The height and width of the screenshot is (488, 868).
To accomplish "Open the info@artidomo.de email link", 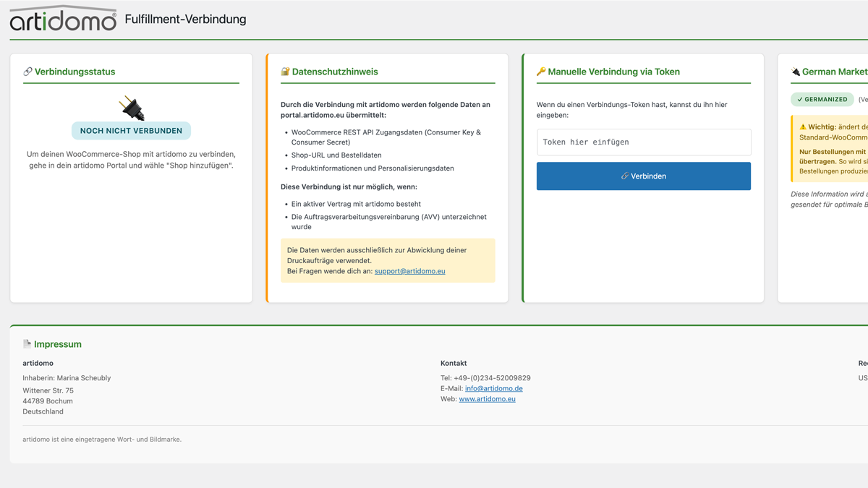I will pyautogui.click(x=494, y=388).
